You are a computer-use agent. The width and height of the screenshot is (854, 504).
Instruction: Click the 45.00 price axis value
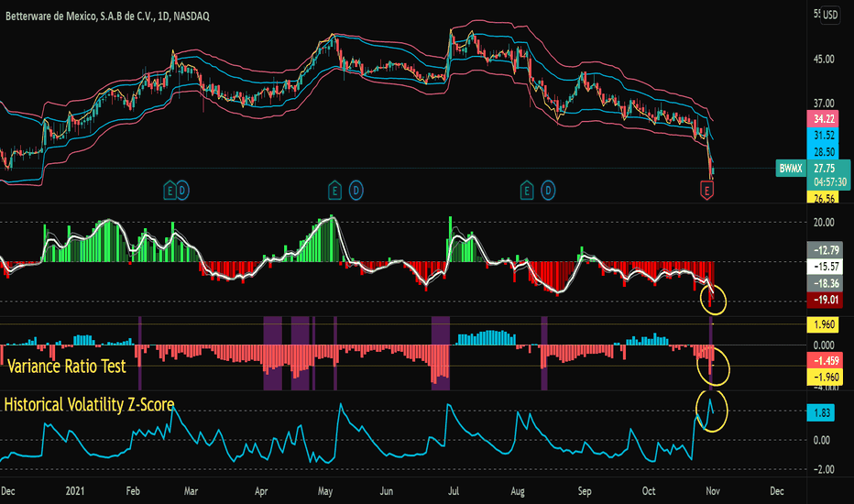824,59
